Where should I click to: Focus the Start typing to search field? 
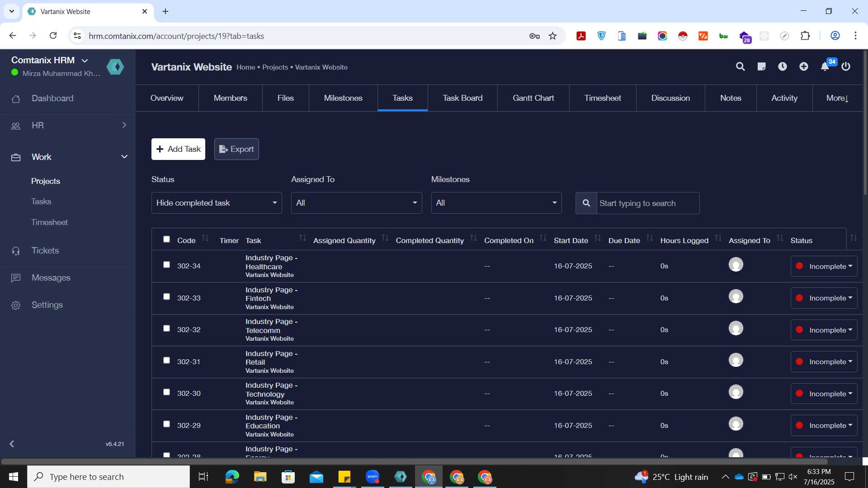[648, 203]
